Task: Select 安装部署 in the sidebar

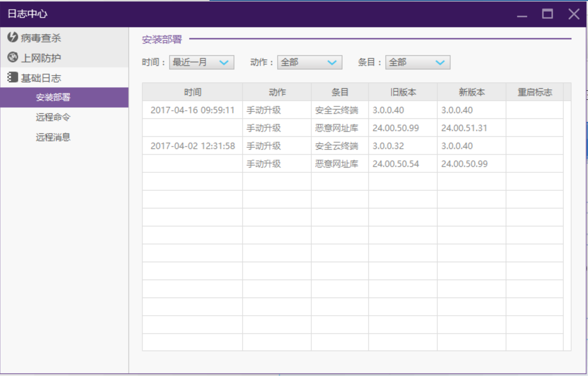Action: click(x=53, y=97)
